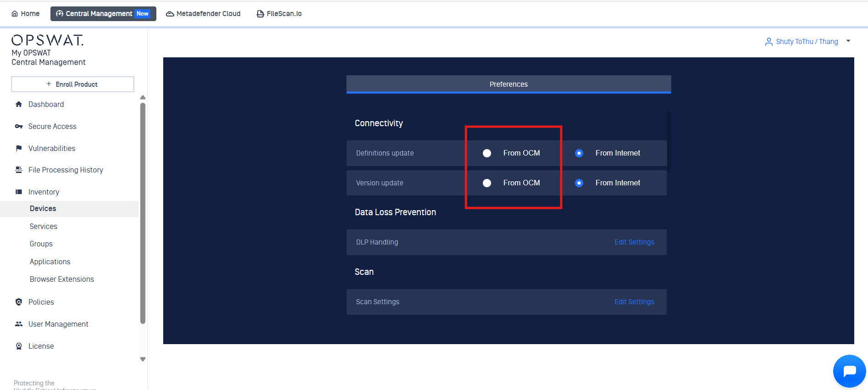Click the user profile person icon
The width and height of the screenshot is (868, 390).
tap(769, 42)
